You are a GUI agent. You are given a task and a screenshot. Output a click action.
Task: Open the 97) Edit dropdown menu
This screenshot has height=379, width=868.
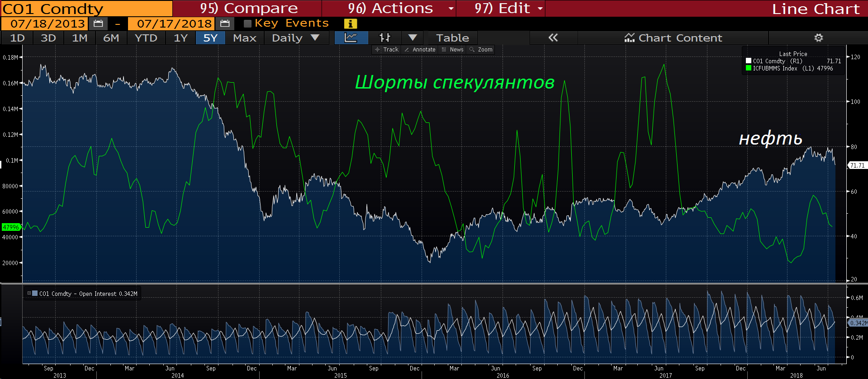[501, 8]
